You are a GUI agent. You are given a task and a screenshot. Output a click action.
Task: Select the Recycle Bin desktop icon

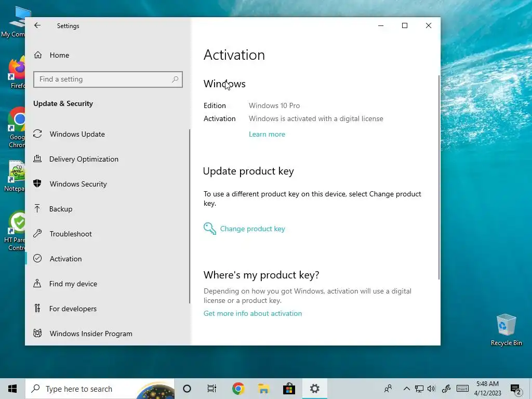point(506,329)
